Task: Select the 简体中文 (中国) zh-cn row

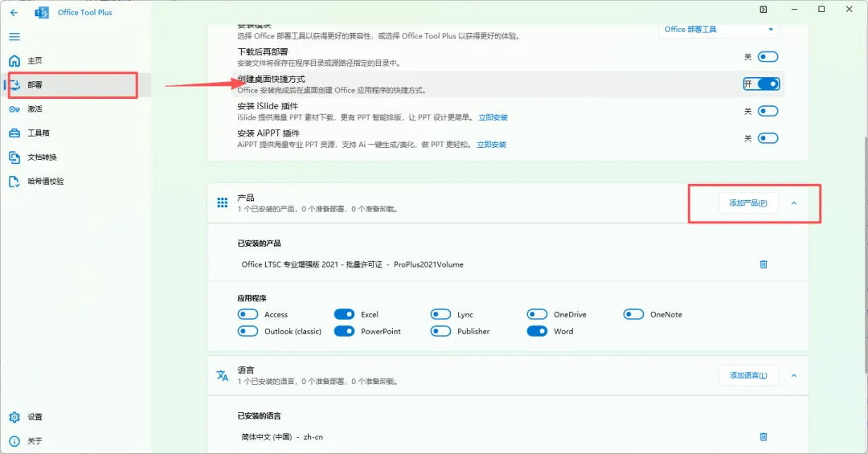Action: [x=508, y=437]
